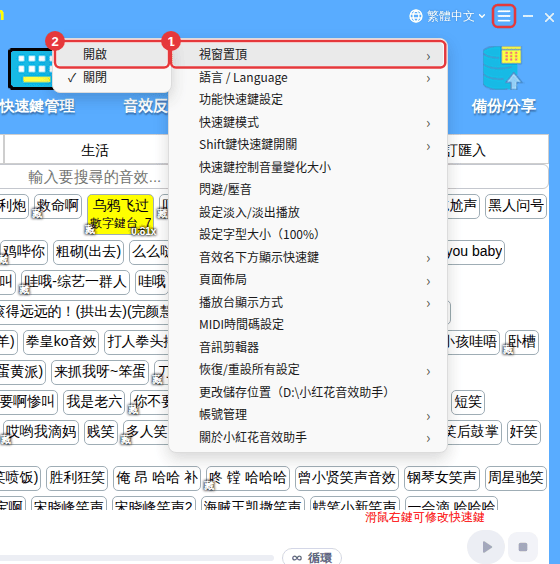The image size is (560, 564).
Task: Play the 钢琴女笑声 sound
Action: tap(442, 478)
